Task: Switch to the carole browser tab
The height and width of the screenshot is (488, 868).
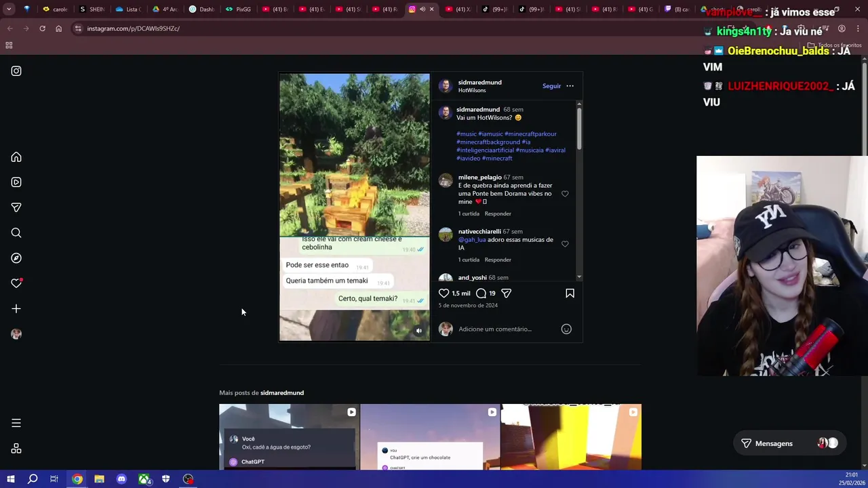Action: click(x=55, y=9)
